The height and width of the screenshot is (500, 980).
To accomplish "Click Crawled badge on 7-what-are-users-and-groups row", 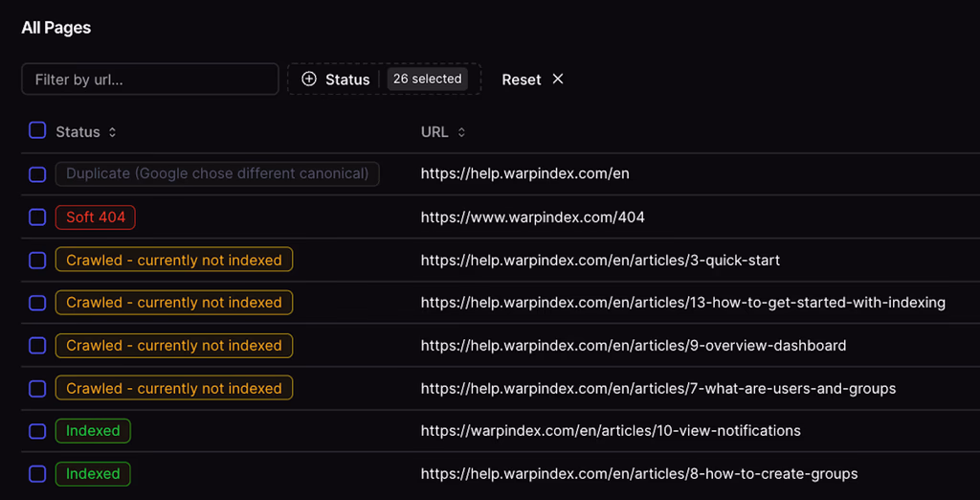I will (174, 389).
